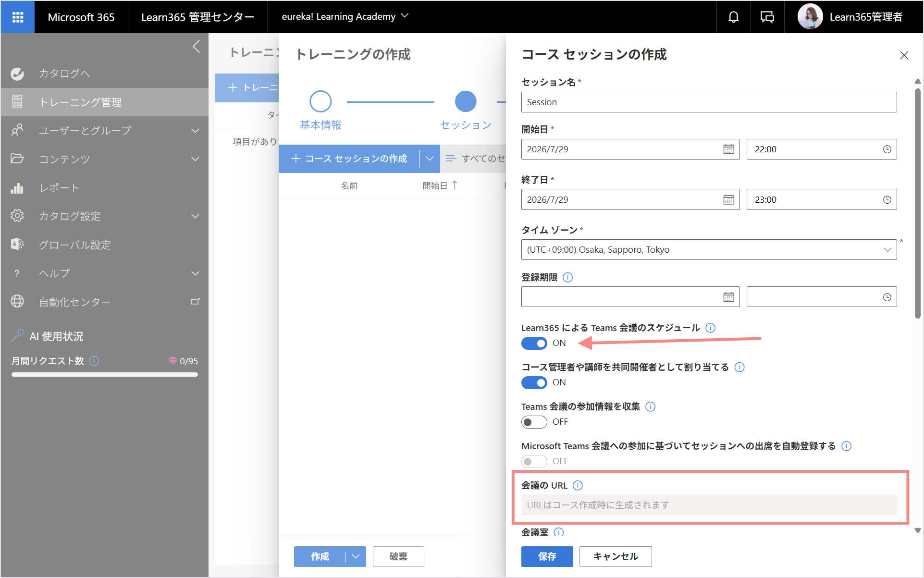Screen dimensions: 924x578
Task: Click the キャンセル button
Action: click(616, 556)
